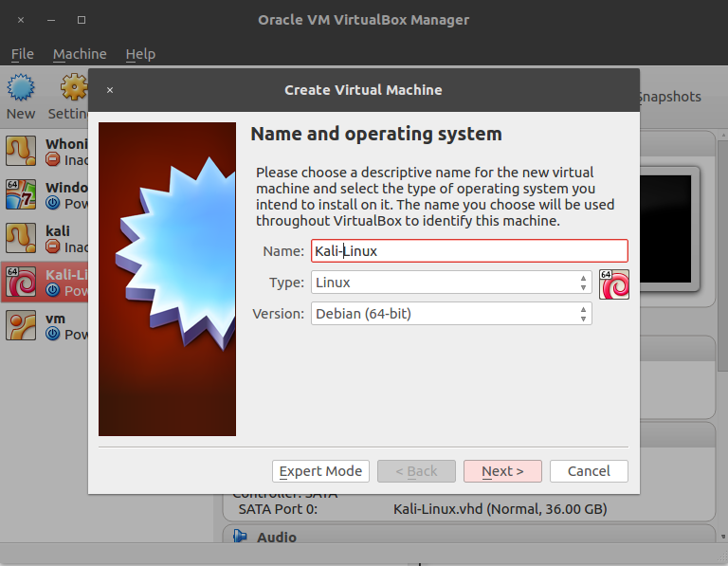Click the SATA Port 0 label
The width and height of the screenshot is (728, 566).
(278, 509)
